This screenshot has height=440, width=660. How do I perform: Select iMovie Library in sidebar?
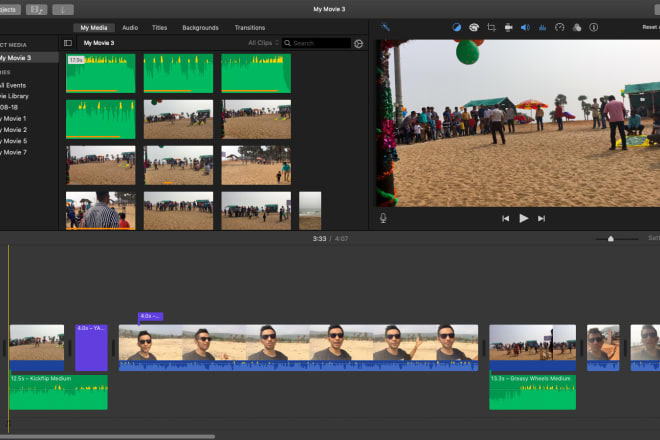tap(15, 96)
